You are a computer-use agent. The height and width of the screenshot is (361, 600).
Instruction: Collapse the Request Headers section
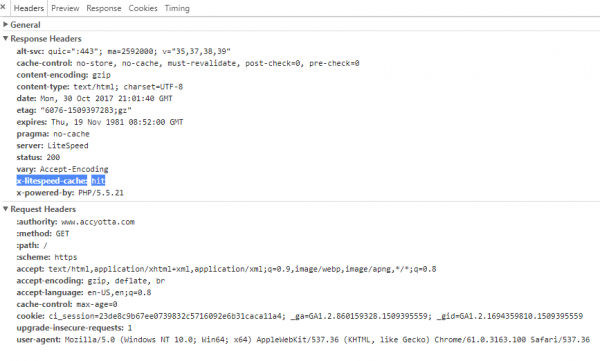pos(40,209)
